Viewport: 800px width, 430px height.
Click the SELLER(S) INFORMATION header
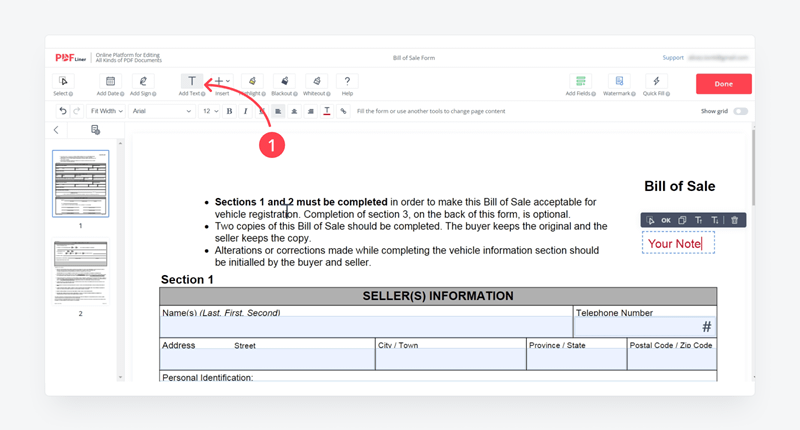tap(438, 296)
